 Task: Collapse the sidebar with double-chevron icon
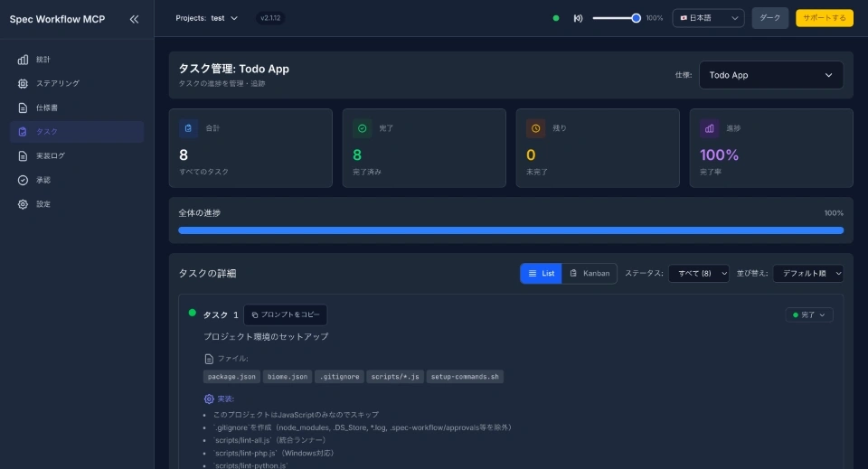click(x=134, y=19)
